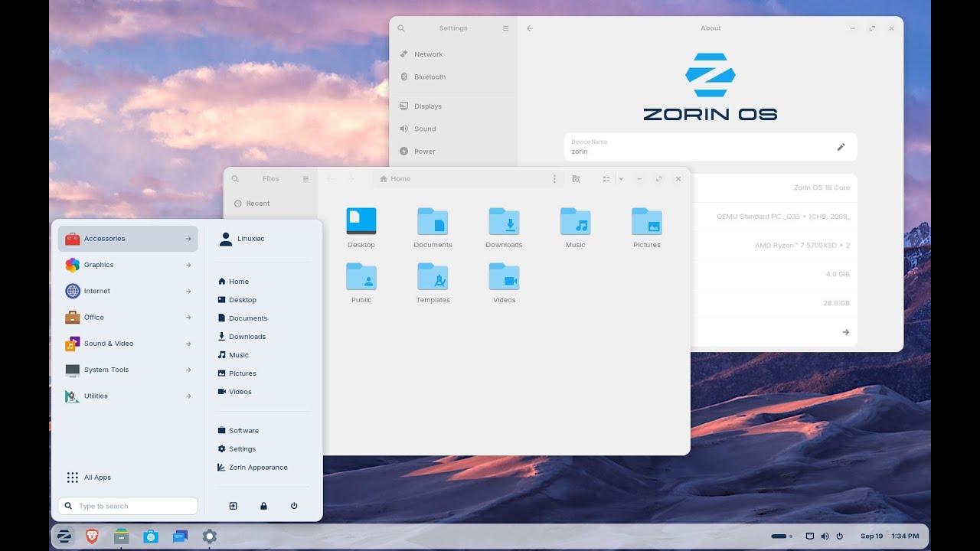This screenshot has height=551, width=980.
Task: Click the volume icon in system tray
Action: [825, 536]
